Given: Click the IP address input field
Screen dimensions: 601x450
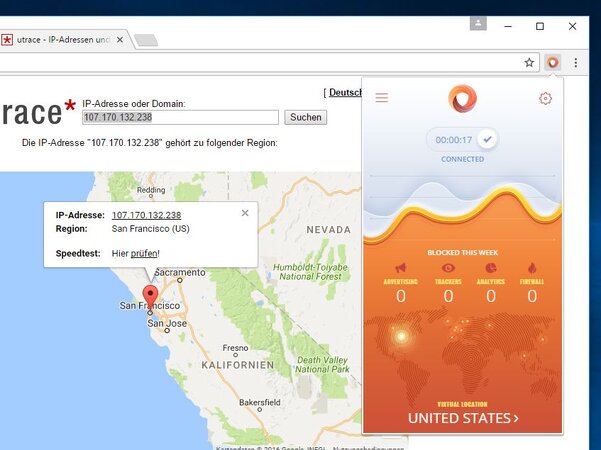Looking at the screenshot, I should [180, 117].
